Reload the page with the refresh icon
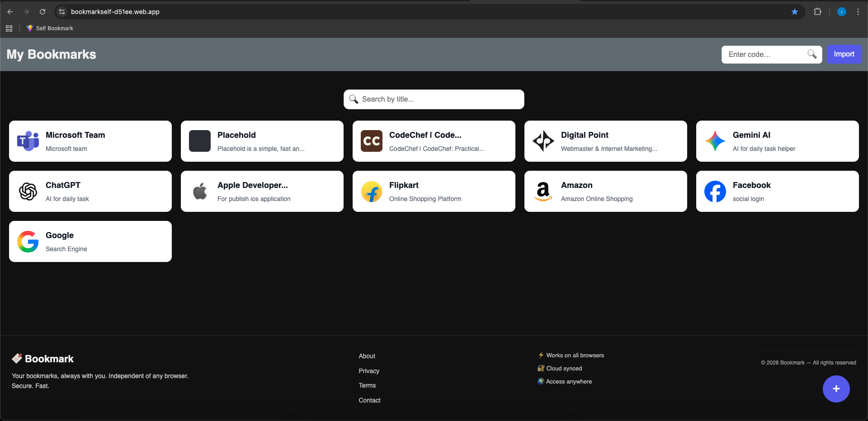Screen dimensions: 868x421 42,12
